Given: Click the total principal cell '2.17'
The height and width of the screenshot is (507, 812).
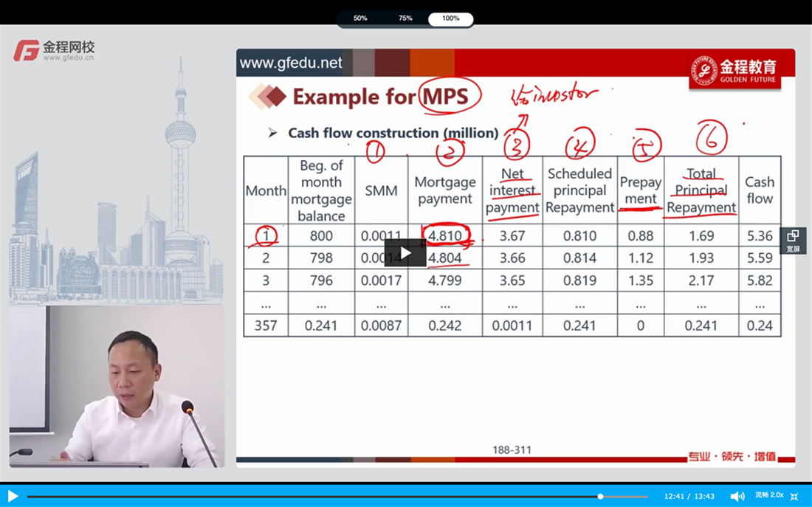Looking at the screenshot, I should (701, 280).
